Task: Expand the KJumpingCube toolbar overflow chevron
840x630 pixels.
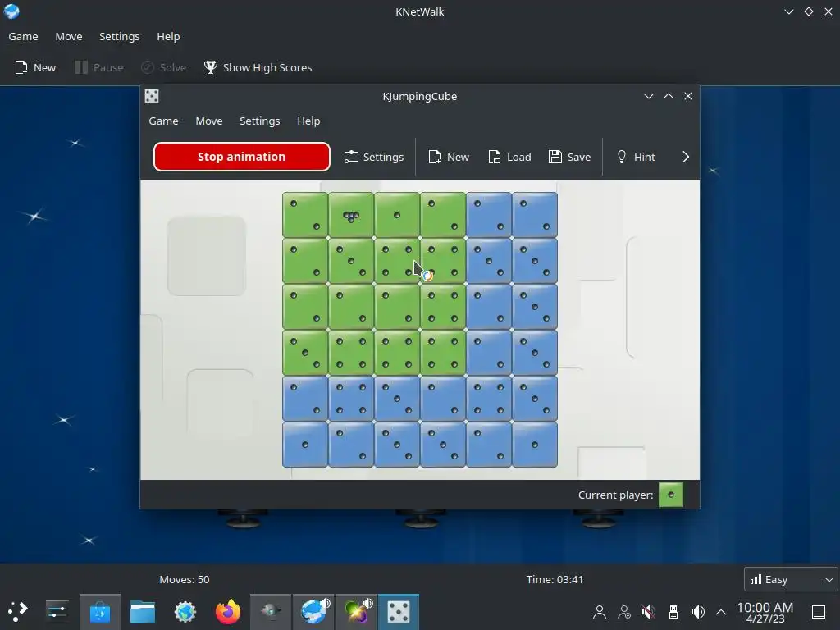Action: pos(686,157)
